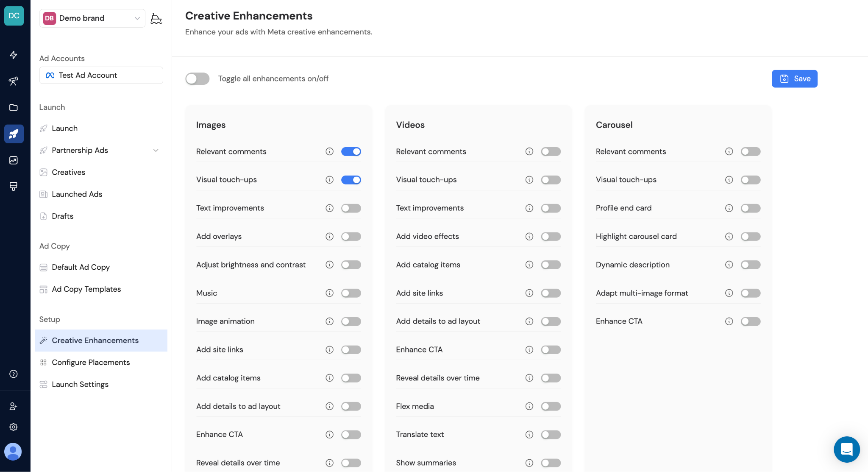Click the invite user icon near bottom sidebar

click(x=14, y=406)
